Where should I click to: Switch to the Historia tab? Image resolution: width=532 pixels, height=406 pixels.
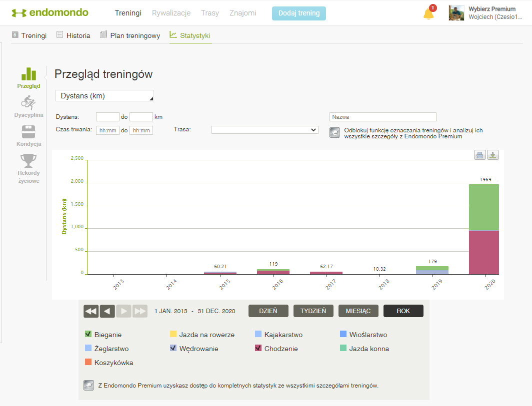73,35
